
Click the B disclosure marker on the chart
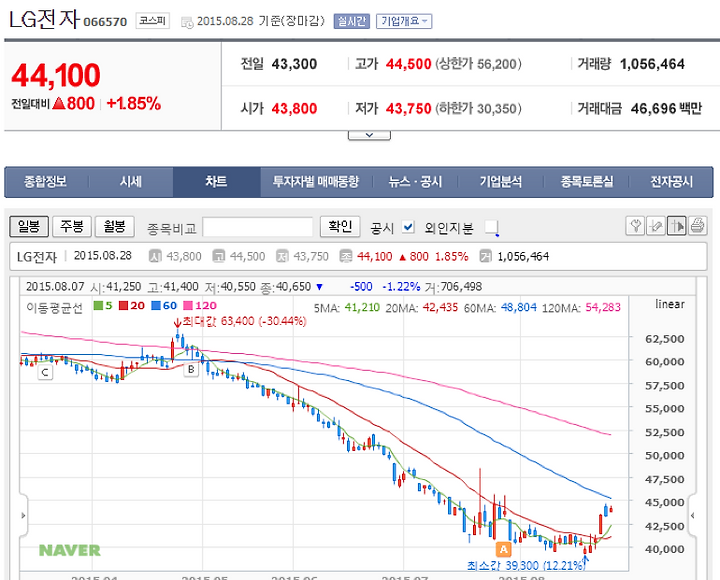coord(191,370)
